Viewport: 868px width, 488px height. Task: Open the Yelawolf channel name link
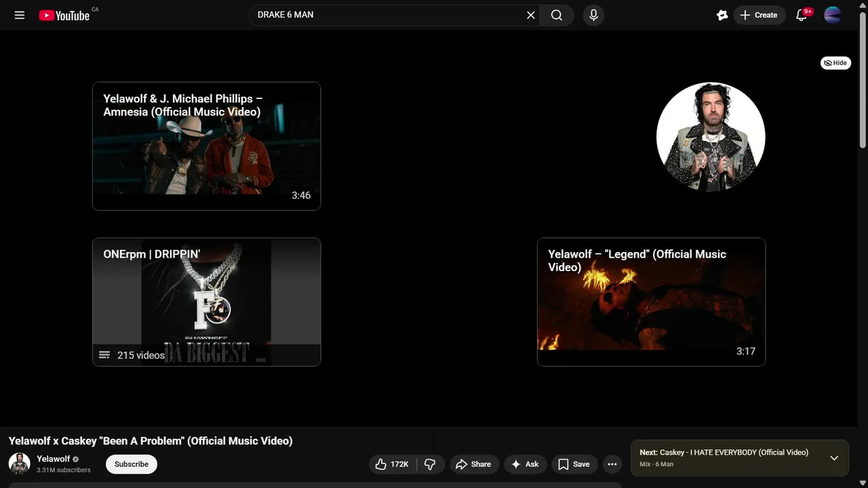tap(54, 459)
